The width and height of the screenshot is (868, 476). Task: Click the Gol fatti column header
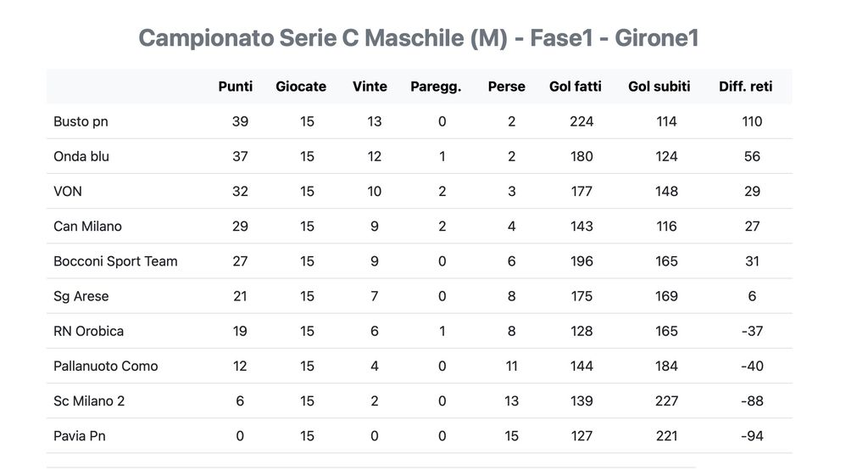click(x=576, y=87)
